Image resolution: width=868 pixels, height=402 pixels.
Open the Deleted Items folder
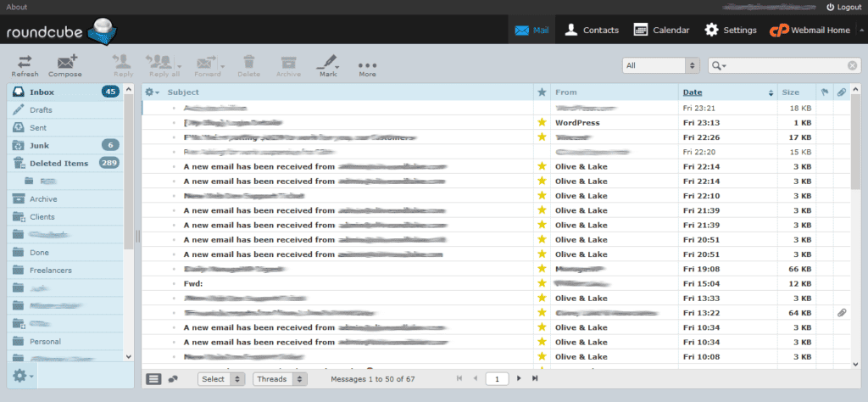58,163
